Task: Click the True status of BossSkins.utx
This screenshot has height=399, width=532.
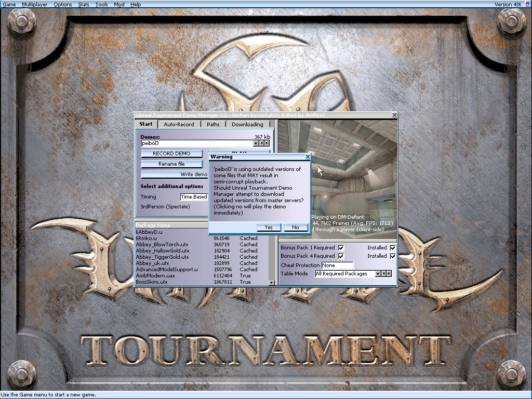Action: [245, 282]
